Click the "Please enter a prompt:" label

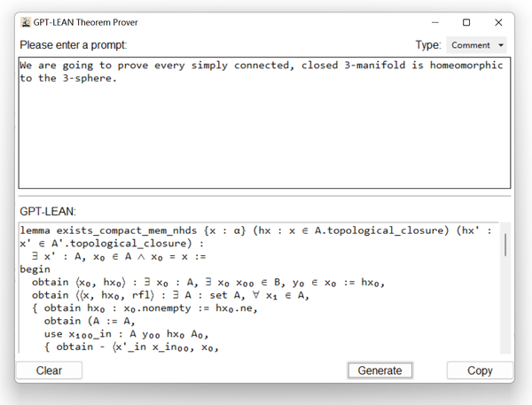coord(74,45)
